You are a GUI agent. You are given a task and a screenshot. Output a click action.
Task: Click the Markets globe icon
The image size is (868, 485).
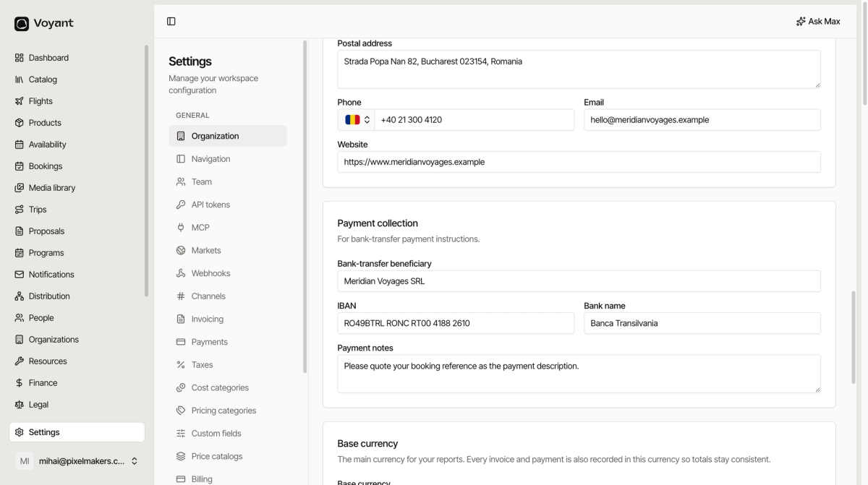coord(181,250)
